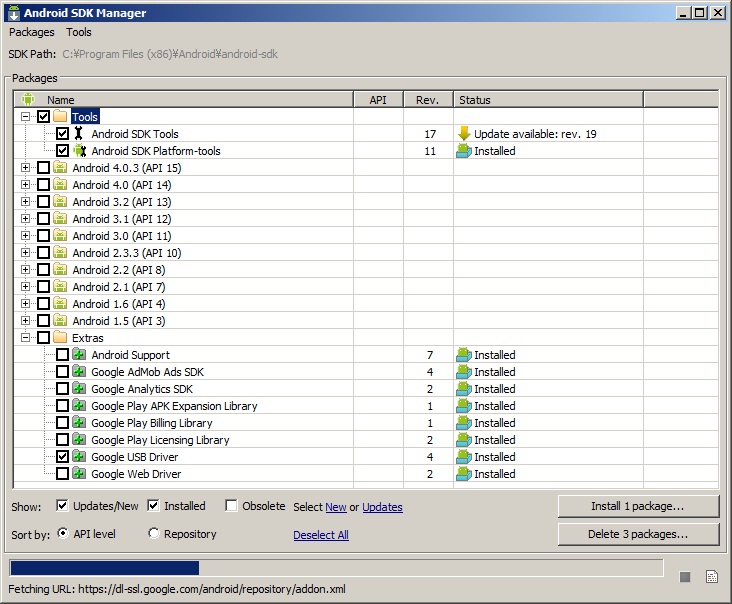732x604 pixels.
Task: Click the Google Analytics SDK package icon
Action: (79, 388)
